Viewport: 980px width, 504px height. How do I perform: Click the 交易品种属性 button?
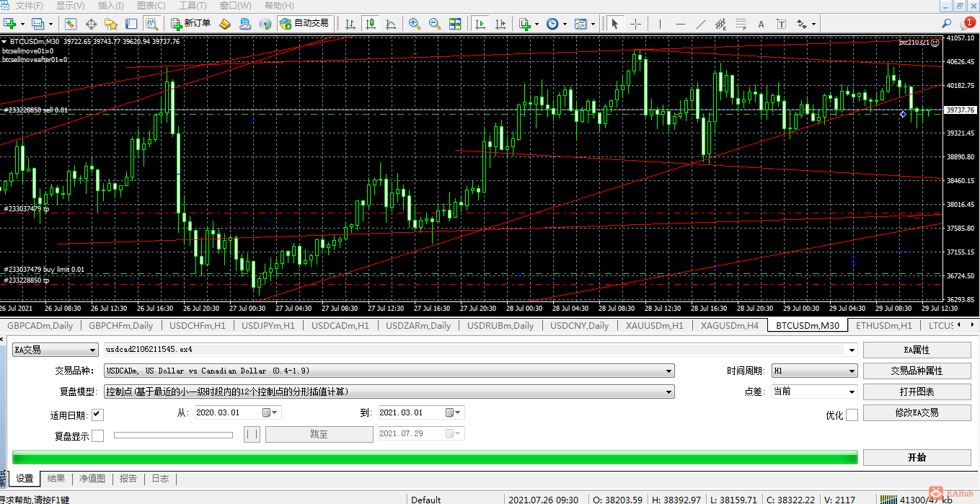pos(917,371)
